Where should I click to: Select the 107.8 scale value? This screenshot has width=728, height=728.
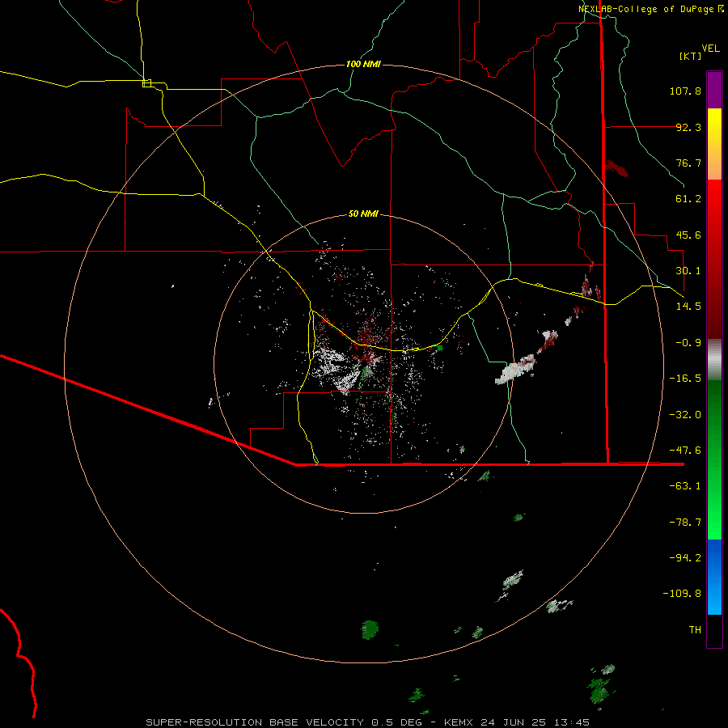click(x=685, y=91)
